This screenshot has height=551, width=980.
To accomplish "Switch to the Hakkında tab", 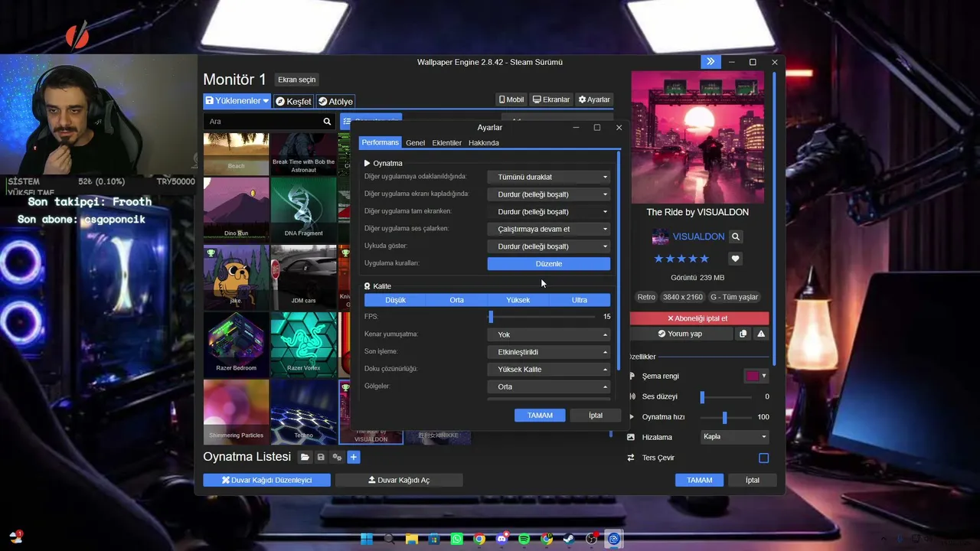I will pyautogui.click(x=484, y=143).
